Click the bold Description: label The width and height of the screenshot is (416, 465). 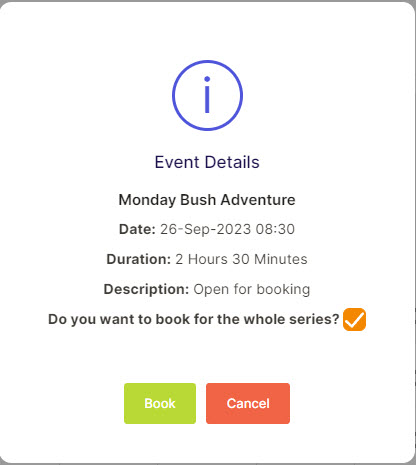tap(146, 289)
